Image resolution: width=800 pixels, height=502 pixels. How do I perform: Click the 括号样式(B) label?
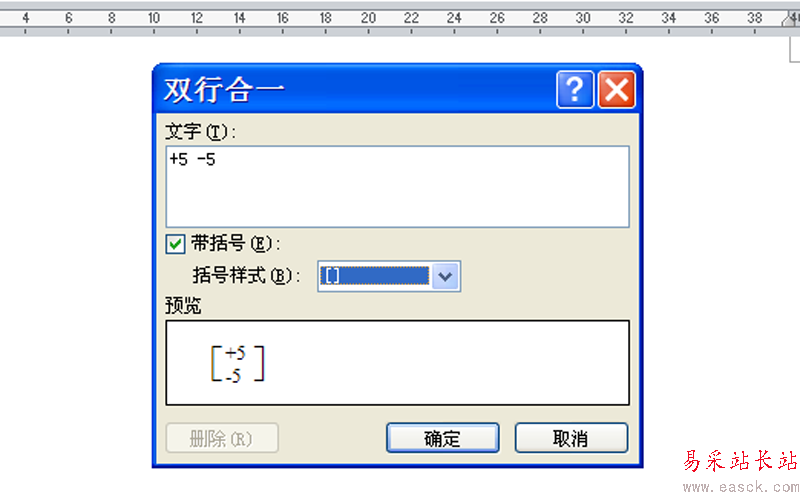[247, 275]
